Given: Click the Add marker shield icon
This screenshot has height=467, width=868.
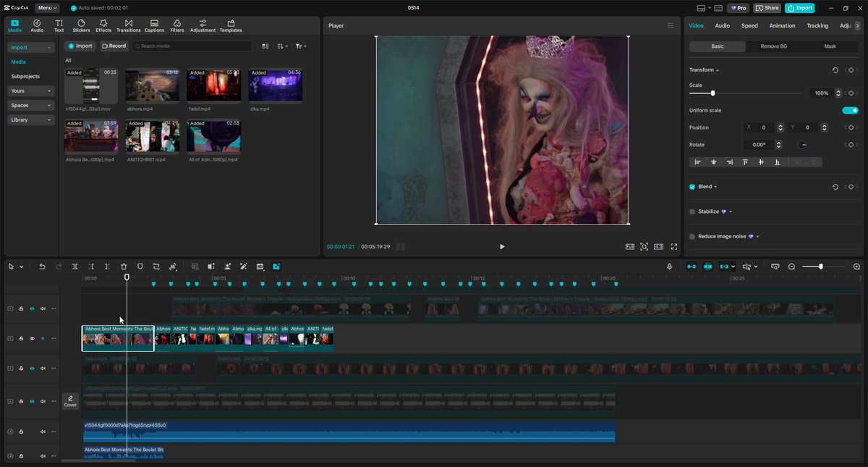Looking at the screenshot, I should (140, 266).
